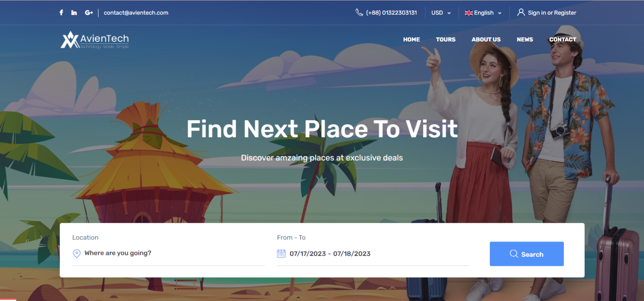Go to the HOME menu item
The width and height of the screenshot is (644, 301).
411,39
